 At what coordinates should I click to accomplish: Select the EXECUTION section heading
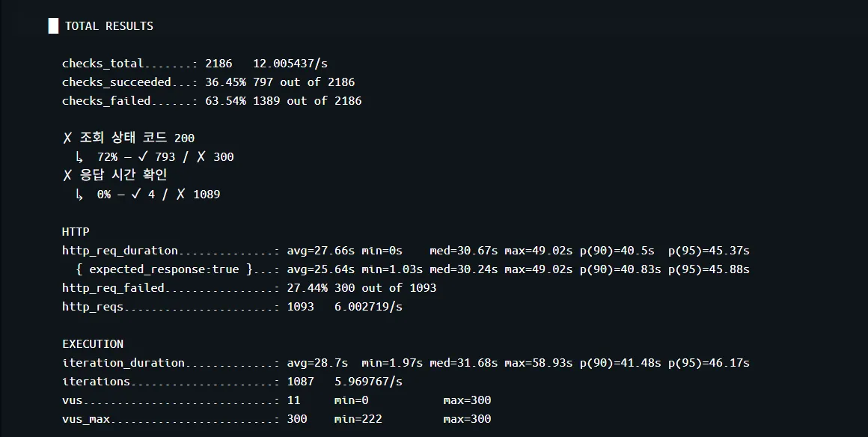pos(93,344)
